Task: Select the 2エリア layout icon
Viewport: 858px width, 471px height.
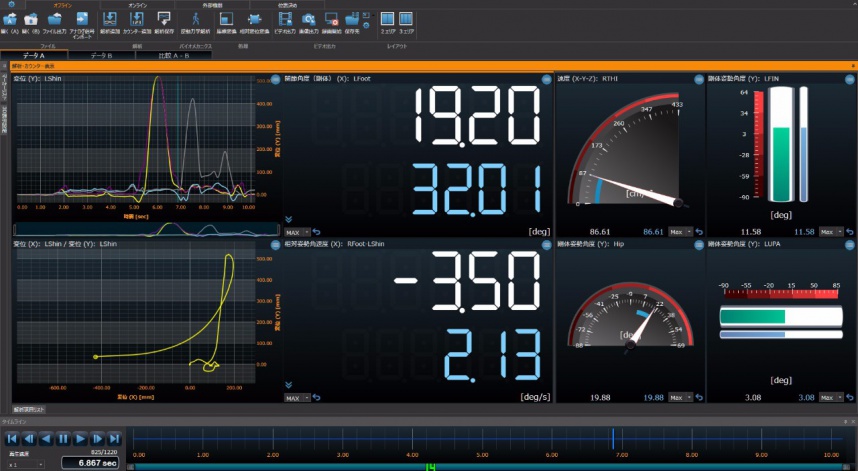Action: coord(386,21)
